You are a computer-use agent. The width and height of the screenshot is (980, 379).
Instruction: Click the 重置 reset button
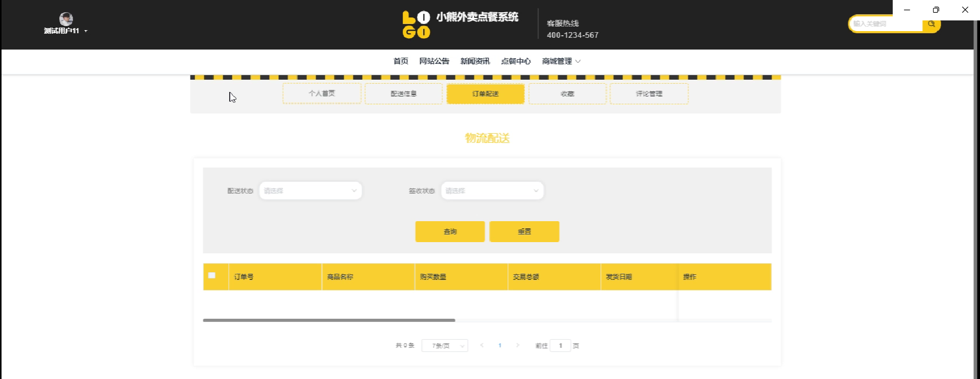tap(524, 231)
